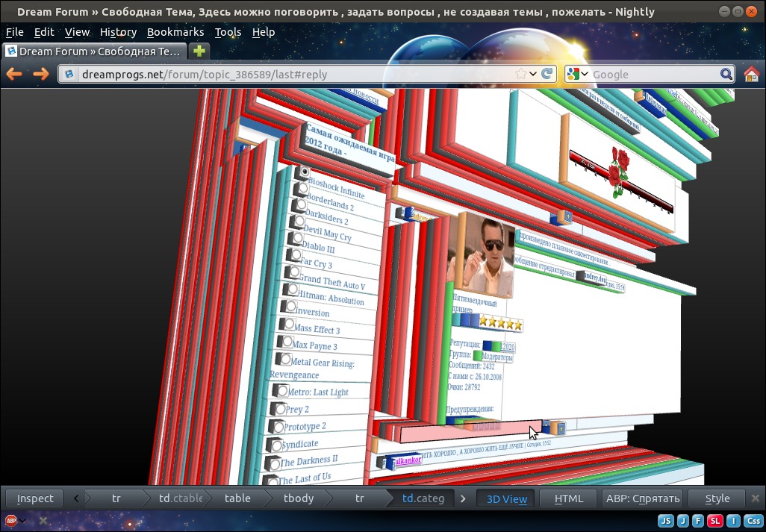Open the View menu

(x=77, y=32)
